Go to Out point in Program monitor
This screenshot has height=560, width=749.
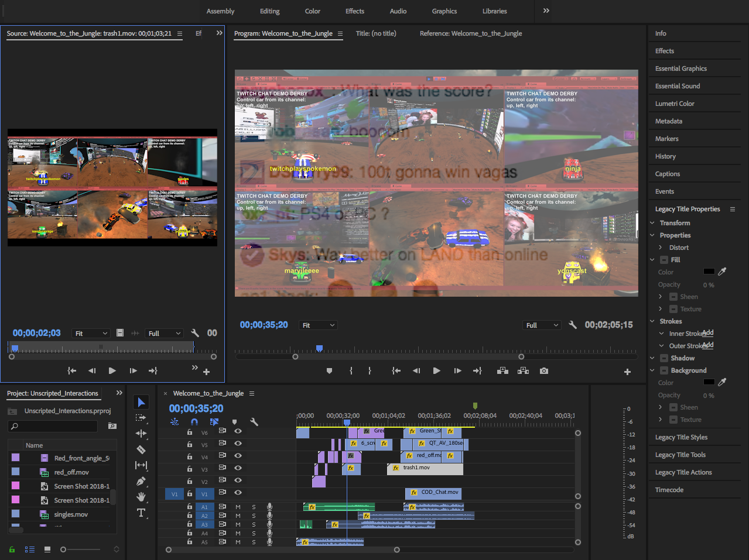tap(477, 371)
